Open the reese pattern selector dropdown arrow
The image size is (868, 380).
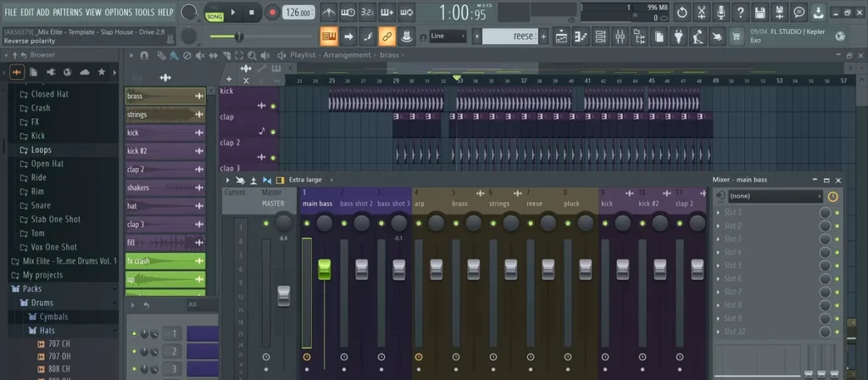(477, 36)
